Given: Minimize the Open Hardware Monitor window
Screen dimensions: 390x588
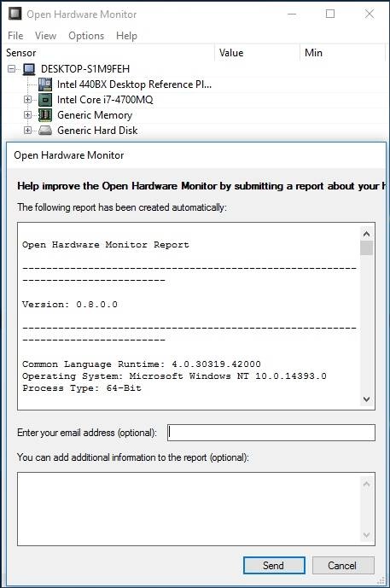Looking at the screenshot, I should 292,14.
